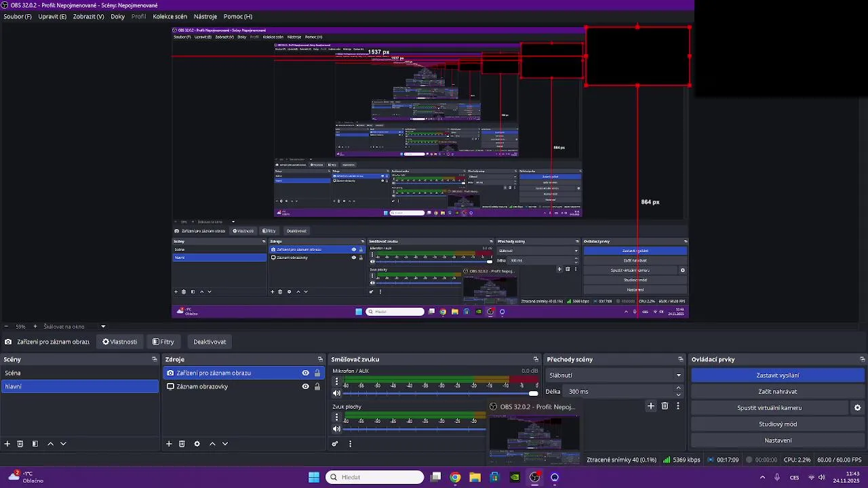Move source down in Zdroje panel
This screenshot has width=868, height=488.
tap(225, 444)
